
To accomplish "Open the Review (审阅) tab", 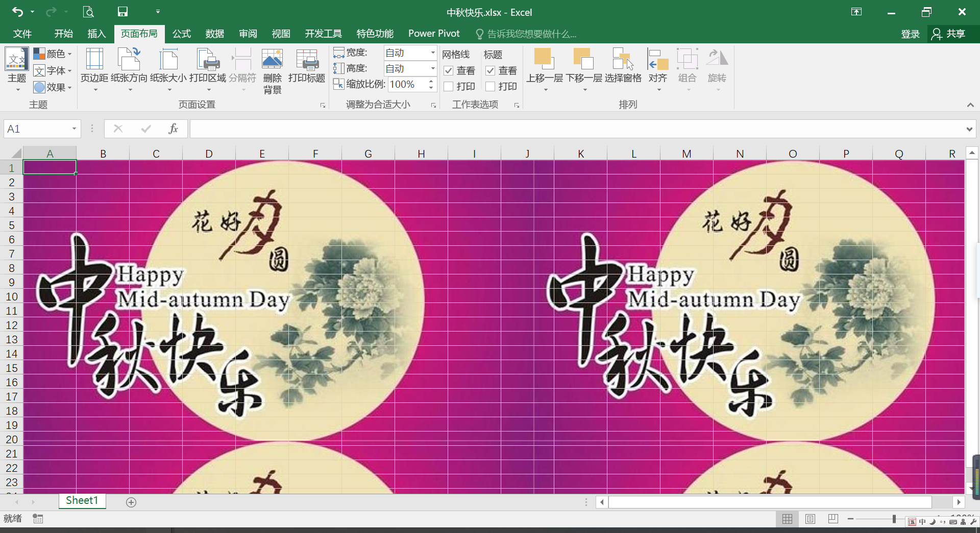I will click(248, 34).
